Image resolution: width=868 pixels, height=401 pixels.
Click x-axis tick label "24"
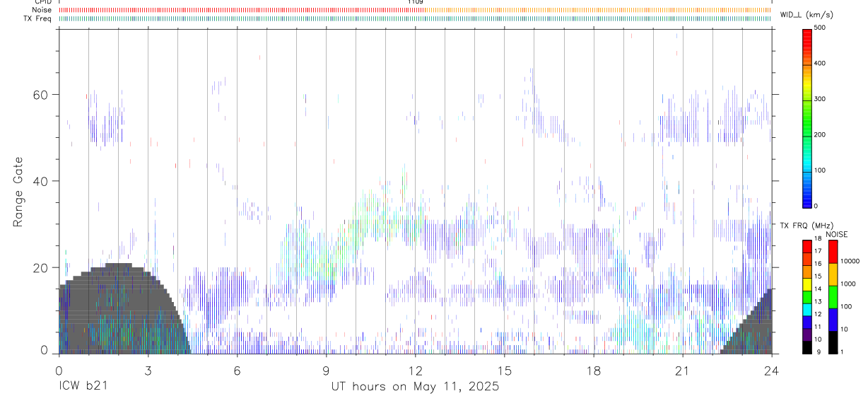point(771,371)
